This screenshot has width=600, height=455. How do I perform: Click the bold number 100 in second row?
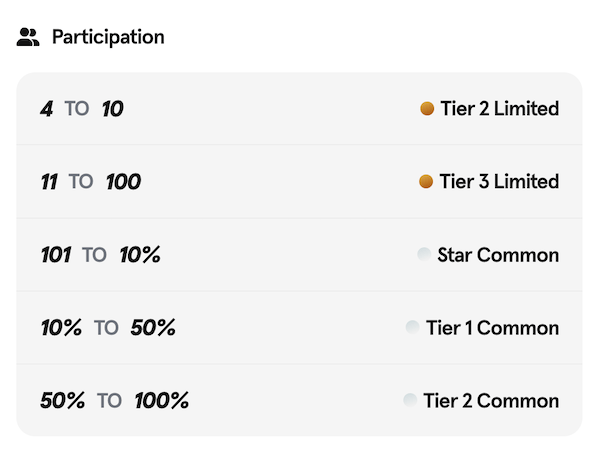pos(123,182)
